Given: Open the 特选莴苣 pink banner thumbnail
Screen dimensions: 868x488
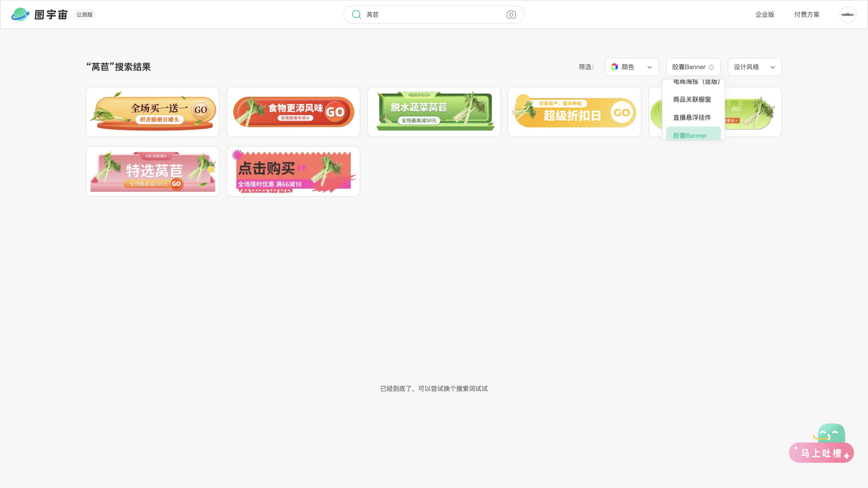Looking at the screenshot, I should click(x=153, y=171).
